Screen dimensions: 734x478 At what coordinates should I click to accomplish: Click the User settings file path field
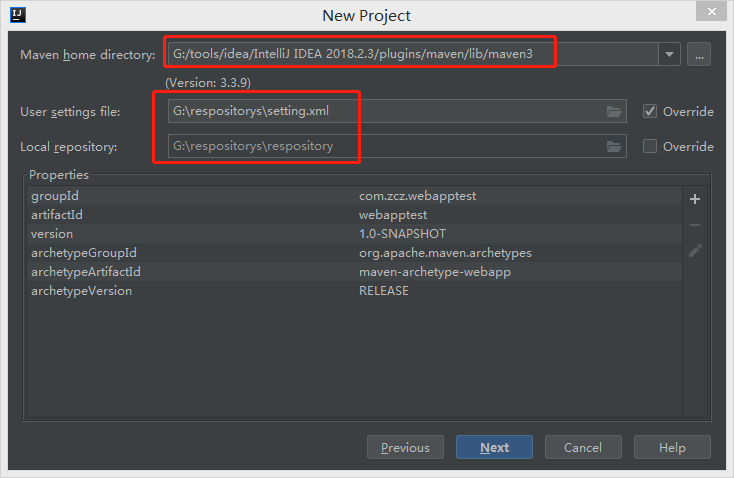pos(397,111)
